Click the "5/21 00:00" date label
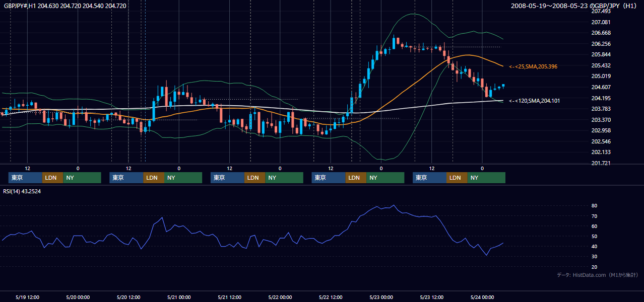Viewport: 644px width, 302px height. (179, 297)
